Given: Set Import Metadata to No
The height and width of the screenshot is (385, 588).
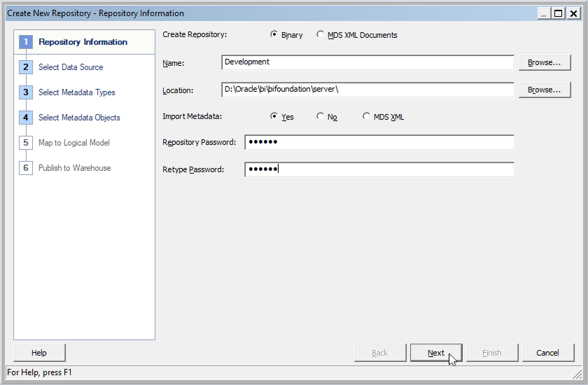Looking at the screenshot, I should click(x=321, y=117).
